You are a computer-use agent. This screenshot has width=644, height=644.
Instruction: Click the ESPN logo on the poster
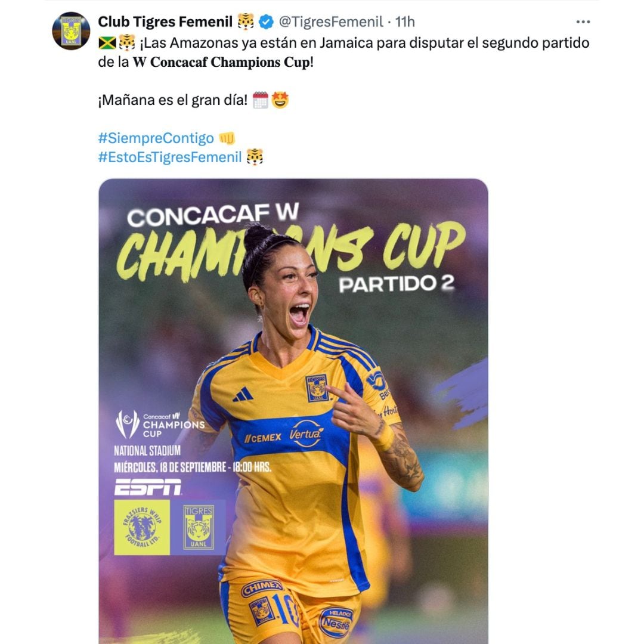coord(148,487)
